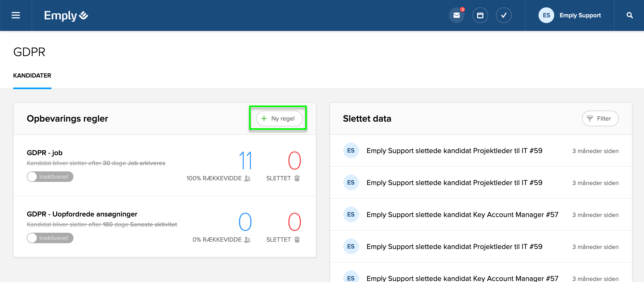Enable the Uopfordrede ansøgninger rule toggle
Viewport: 644px width, 282px height.
[x=50, y=238]
